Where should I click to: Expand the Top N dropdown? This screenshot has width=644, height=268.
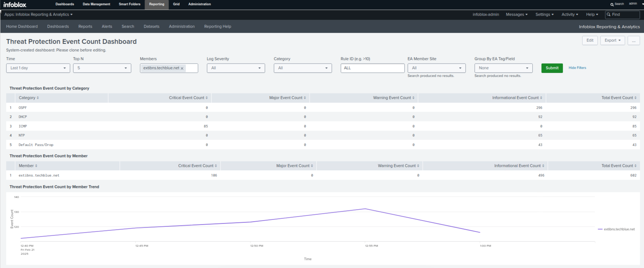[102, 68]
